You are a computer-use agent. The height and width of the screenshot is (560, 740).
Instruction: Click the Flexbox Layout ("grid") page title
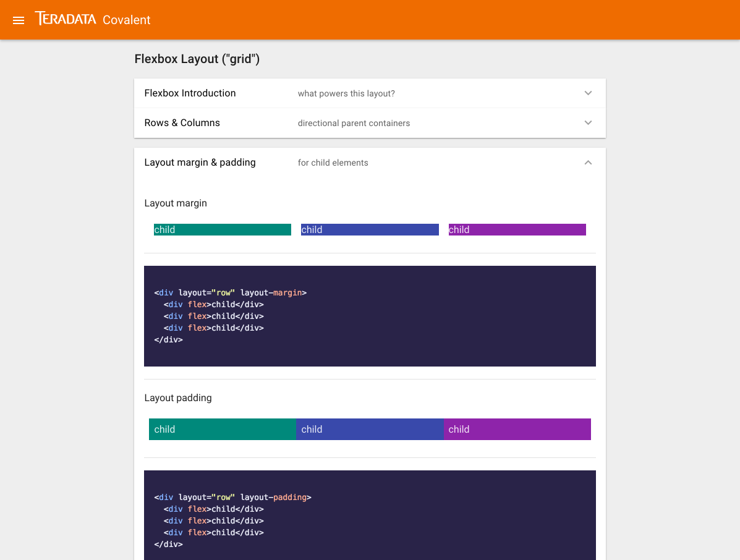[197, 59]
